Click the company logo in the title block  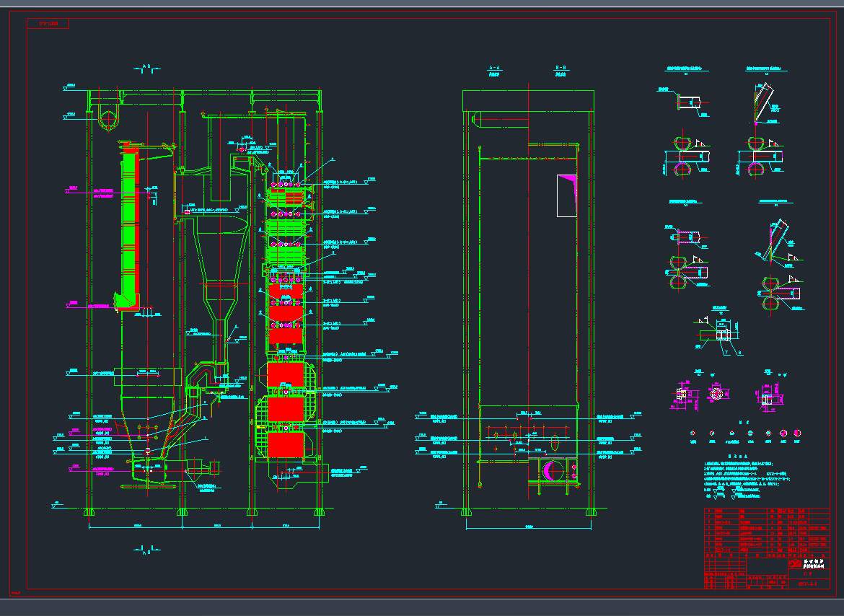click(x=794, y=561)
